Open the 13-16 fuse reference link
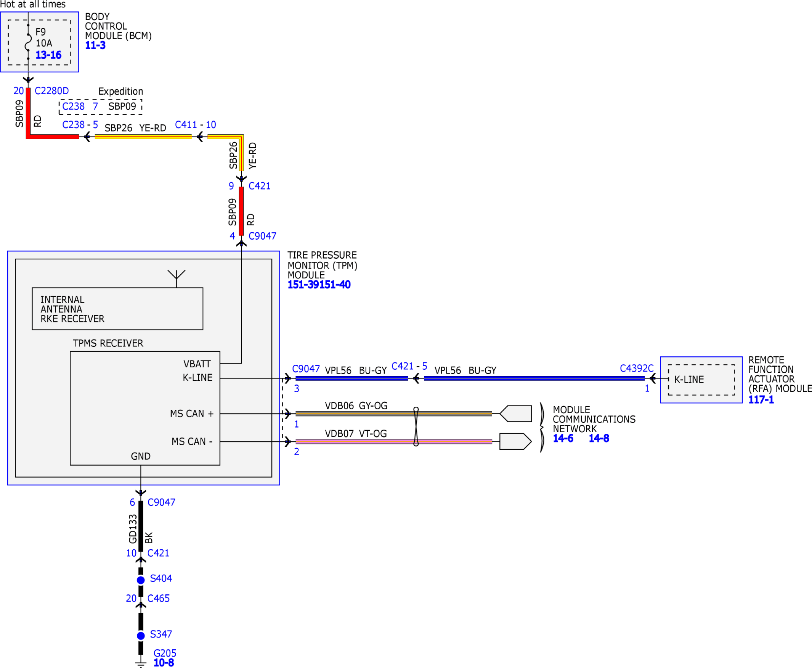 click(48, 55)
